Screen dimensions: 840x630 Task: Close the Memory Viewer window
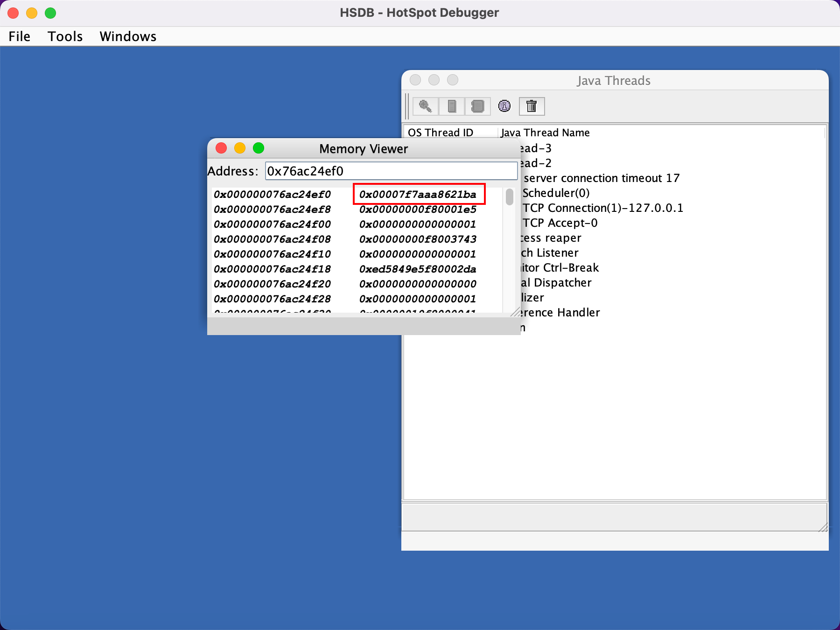point(221,148)
